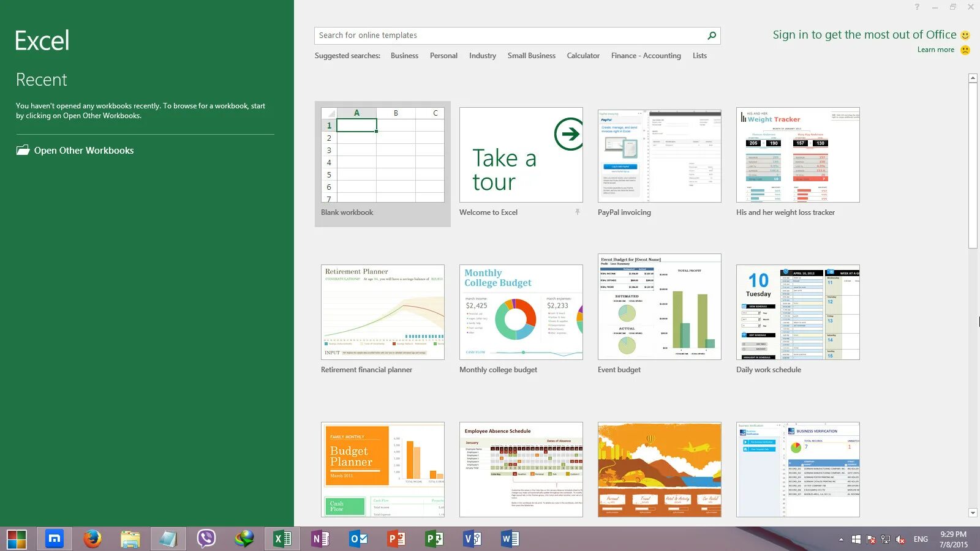Choose the Business Verification template
Viewport: 980px width, 551px height.
tap(798, 470)
